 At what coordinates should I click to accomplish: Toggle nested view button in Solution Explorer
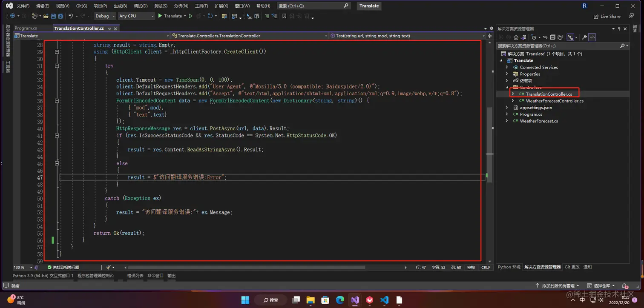point(570,37)
